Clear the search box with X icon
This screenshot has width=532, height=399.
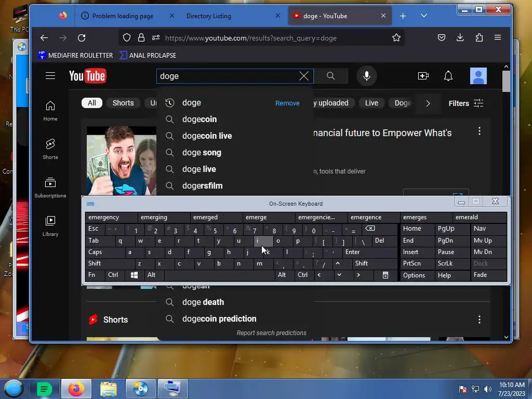point(303,76)
